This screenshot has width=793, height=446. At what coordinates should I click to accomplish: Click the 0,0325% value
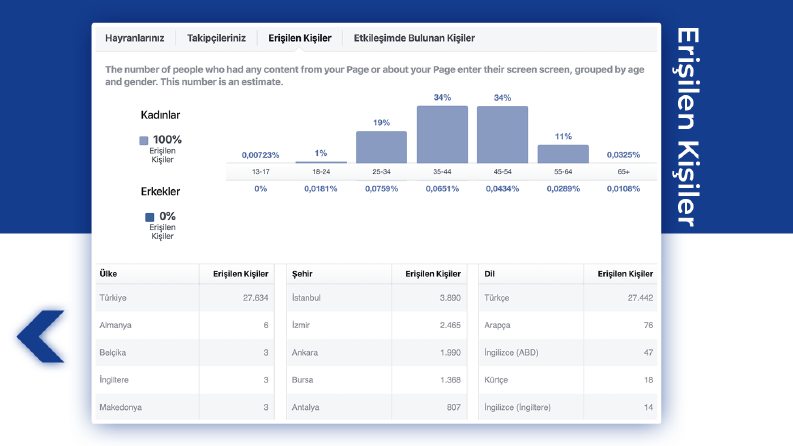click(x=624, y=155)
